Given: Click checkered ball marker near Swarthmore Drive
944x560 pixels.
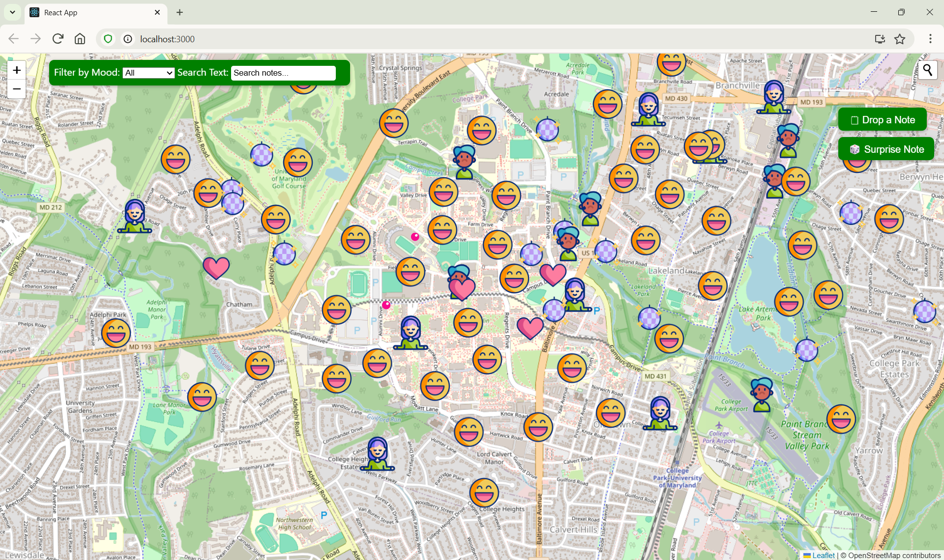Looking at the screenshot, I should (x=924, y=311).
